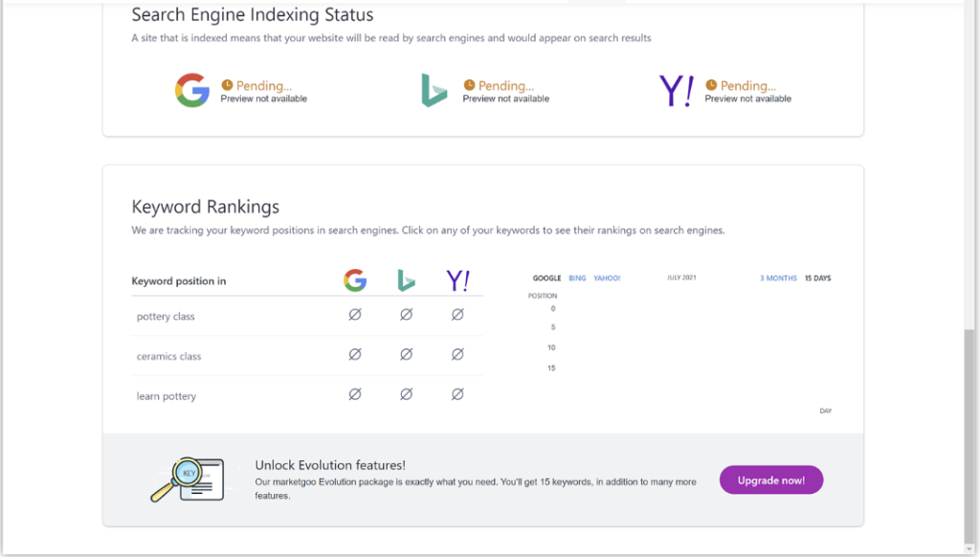Select the Yahoo column icon in Keyword Rankings
Image resolution: width=980 pixels, height=557 pixels.
coord(457,280)
